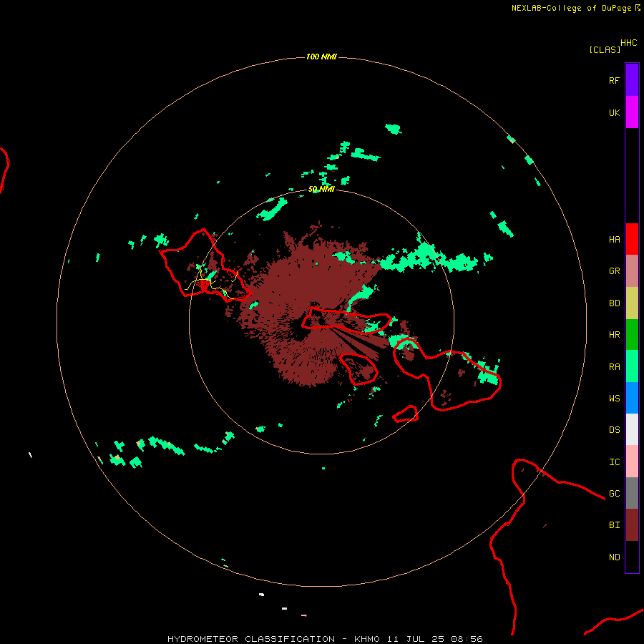Image resolution: width=644 pixels, height=644 pixels.
Task: Select the GR pink-brown legend swatch
Action: (x=632, y=271)
